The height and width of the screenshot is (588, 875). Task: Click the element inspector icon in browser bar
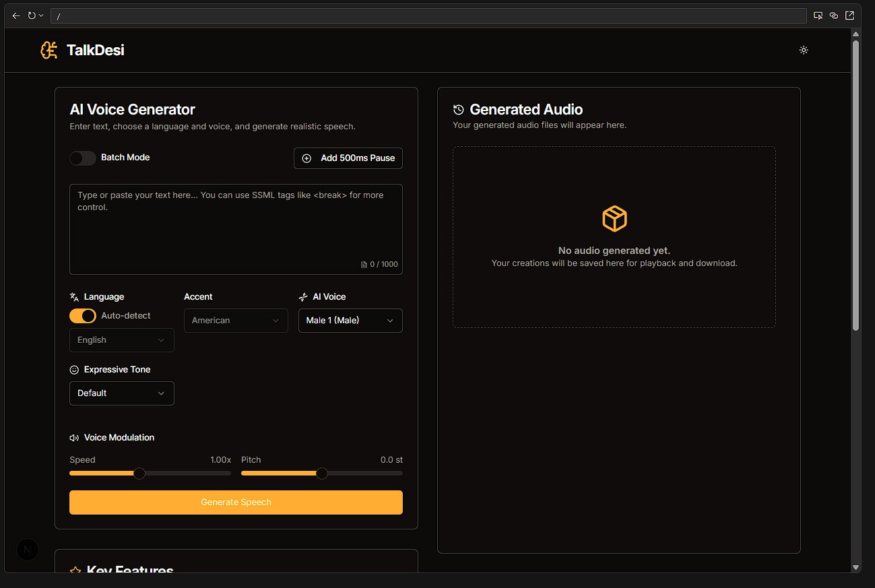818,15
